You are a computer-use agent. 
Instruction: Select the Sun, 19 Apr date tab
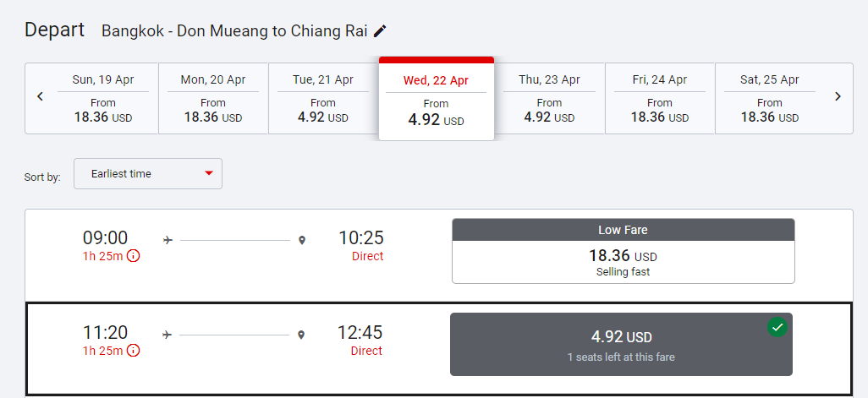tap(103, 98)
